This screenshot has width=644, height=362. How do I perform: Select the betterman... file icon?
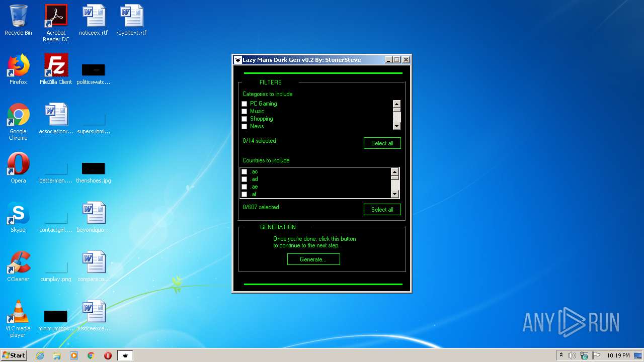pyautogui.click(x=56, y=172)
